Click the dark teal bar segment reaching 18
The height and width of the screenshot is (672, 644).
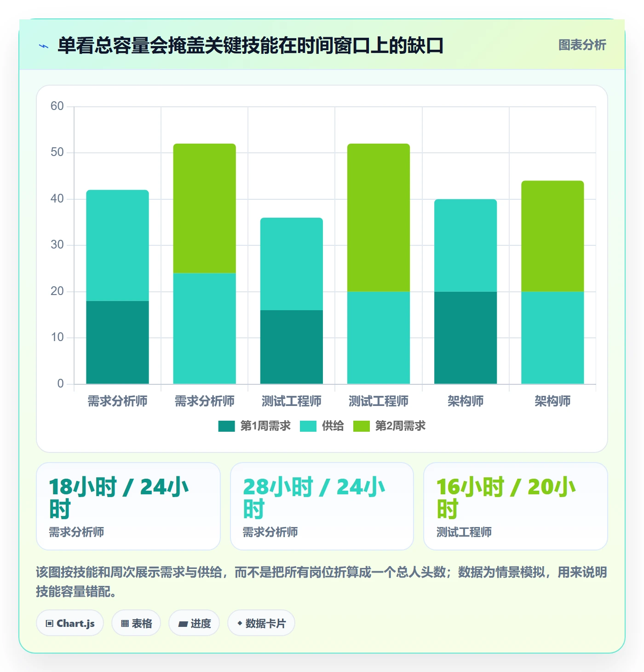point(117,342)
